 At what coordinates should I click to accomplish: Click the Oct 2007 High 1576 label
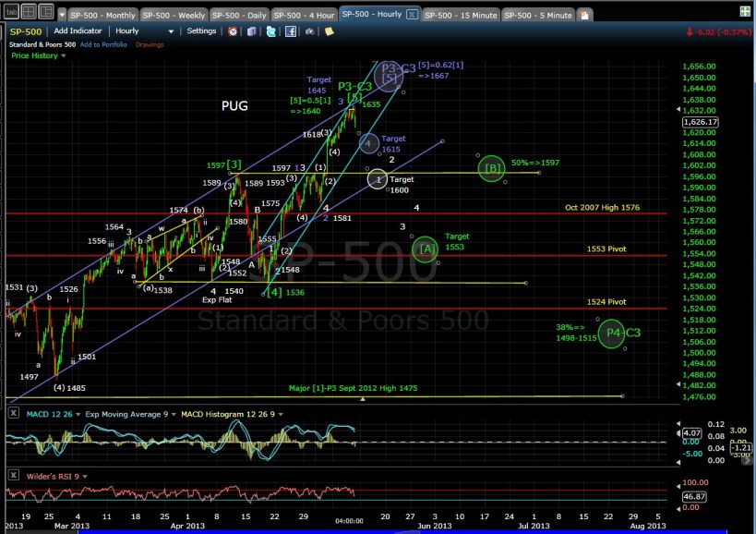pos(602,208)
